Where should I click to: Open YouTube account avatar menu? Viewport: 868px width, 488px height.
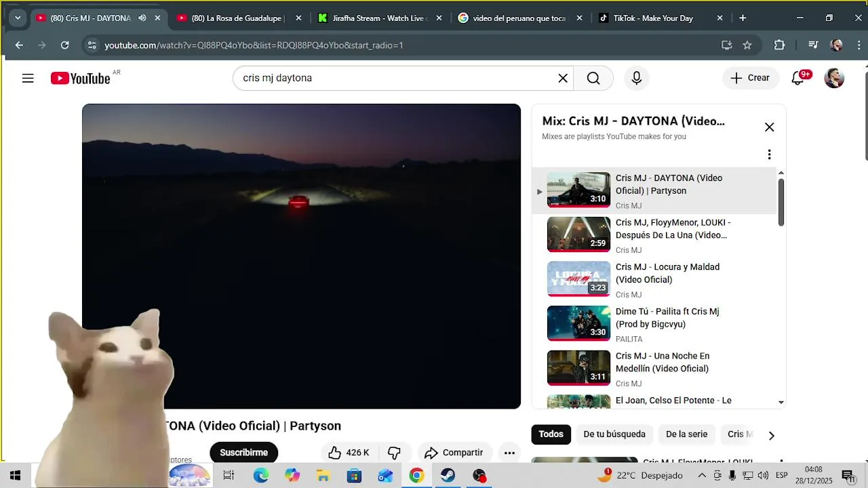834,78
